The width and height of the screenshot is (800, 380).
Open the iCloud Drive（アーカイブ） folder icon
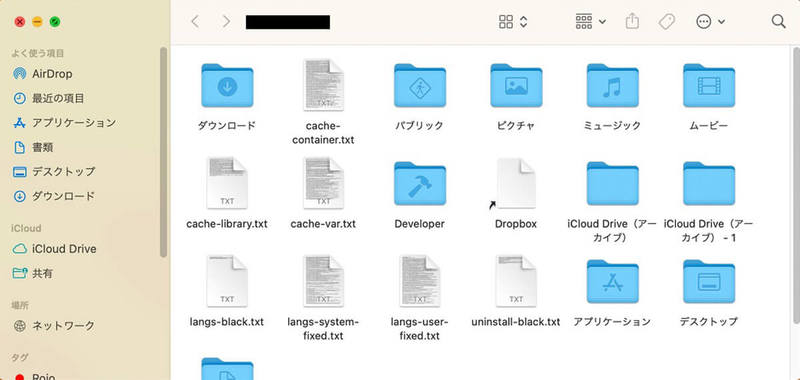pyautogui.click(x=612, y=183)
